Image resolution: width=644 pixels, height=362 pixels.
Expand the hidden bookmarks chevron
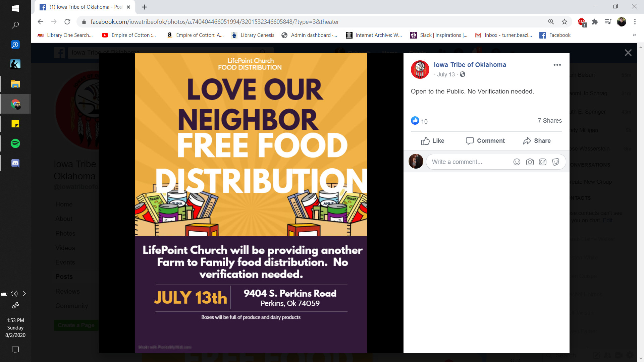(634, 35)
